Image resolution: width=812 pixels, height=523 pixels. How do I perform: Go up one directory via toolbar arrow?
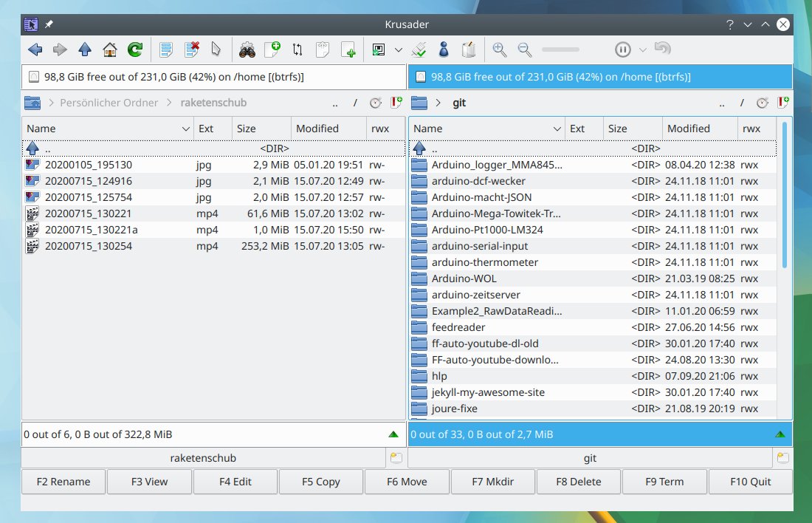tap(85, 49)
